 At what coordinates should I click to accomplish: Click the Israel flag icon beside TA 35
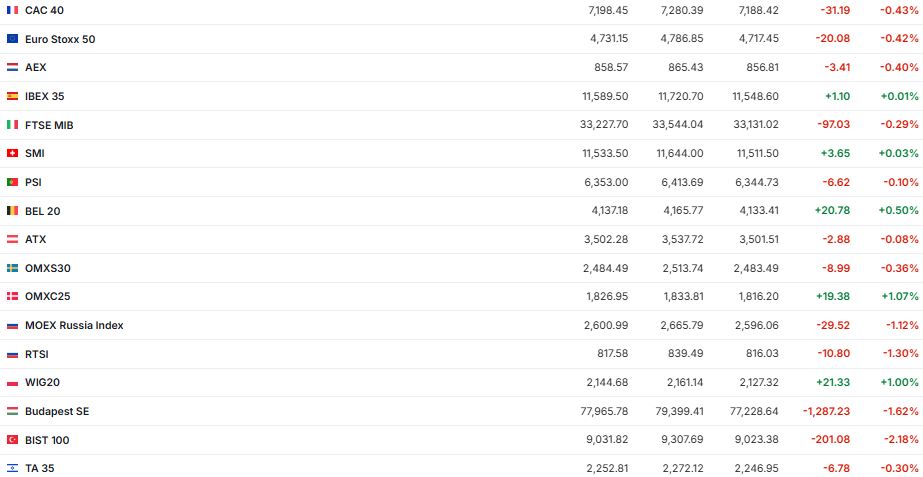click(12, 468)
